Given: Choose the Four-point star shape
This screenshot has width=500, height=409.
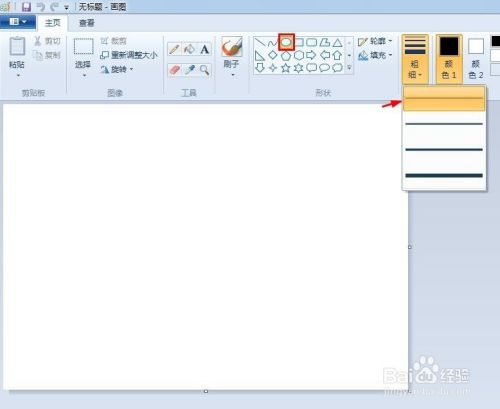Looking at the screenshot, I should point(273,68).
